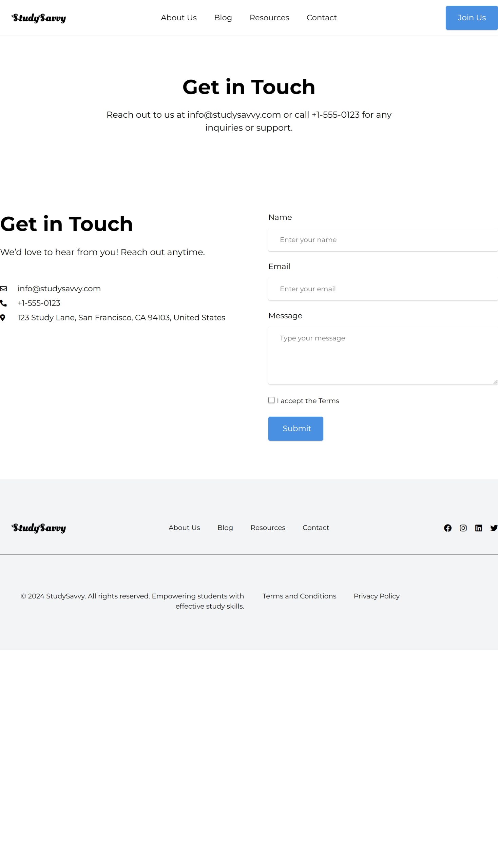Open the Privacy Policy link
Screen dimensions: 498x868
376,596
